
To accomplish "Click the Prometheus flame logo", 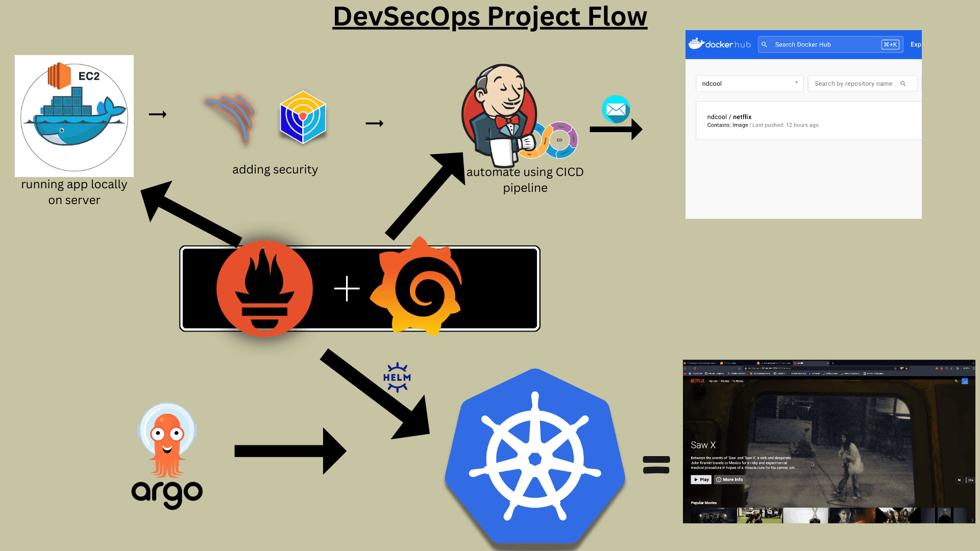I will click(x=264, y=288).
